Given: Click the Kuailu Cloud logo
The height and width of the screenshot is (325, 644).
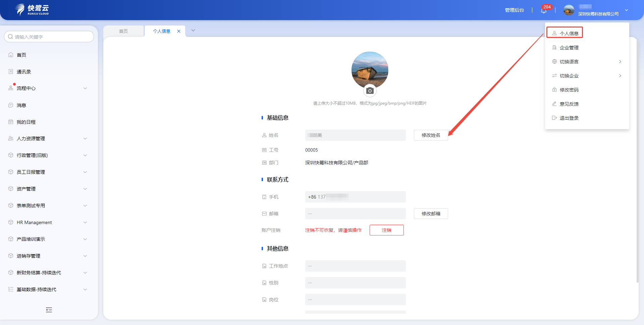Looking at the screenshot, I should 33,10.
